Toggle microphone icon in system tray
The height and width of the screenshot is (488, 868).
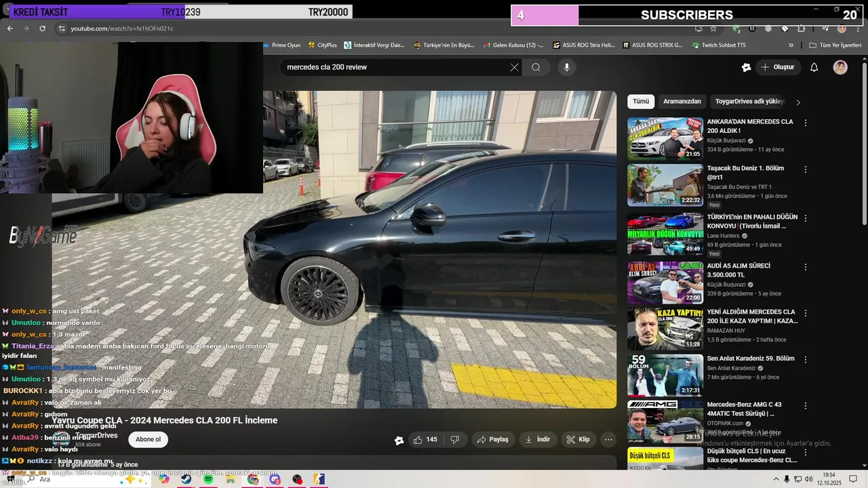(x=787, y=479)
